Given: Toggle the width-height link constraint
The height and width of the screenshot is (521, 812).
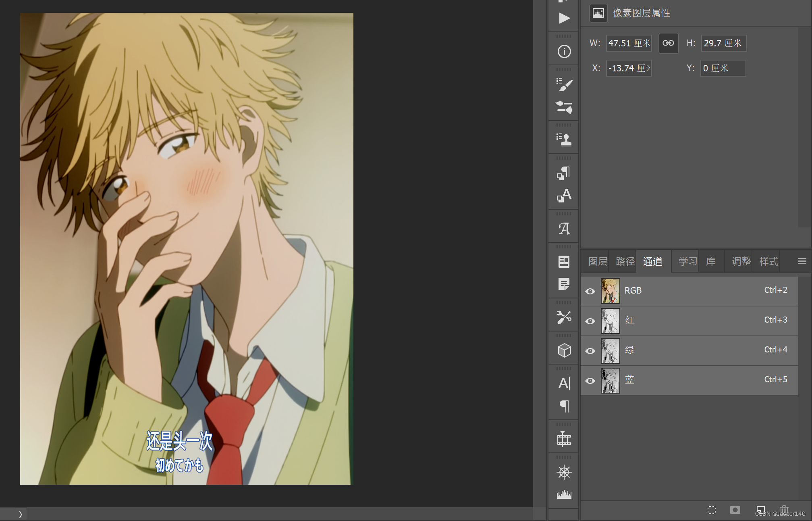Looking at the screenshot, I should tap(668, 43).
